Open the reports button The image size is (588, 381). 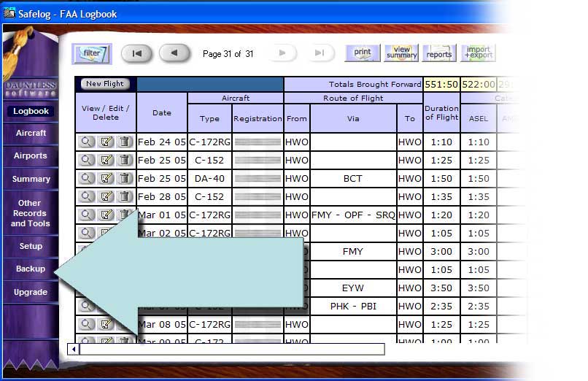[x=439, y=53]
